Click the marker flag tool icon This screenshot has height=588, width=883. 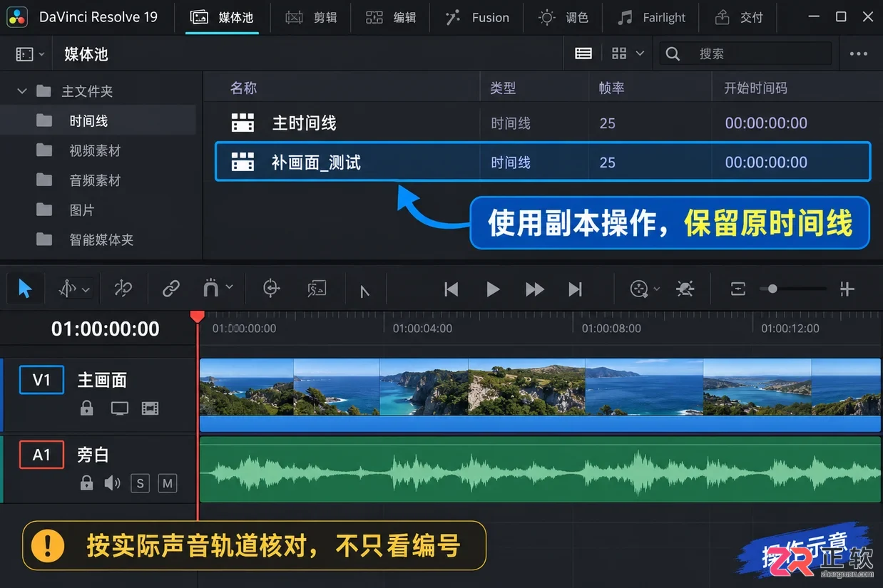(364, 291)
